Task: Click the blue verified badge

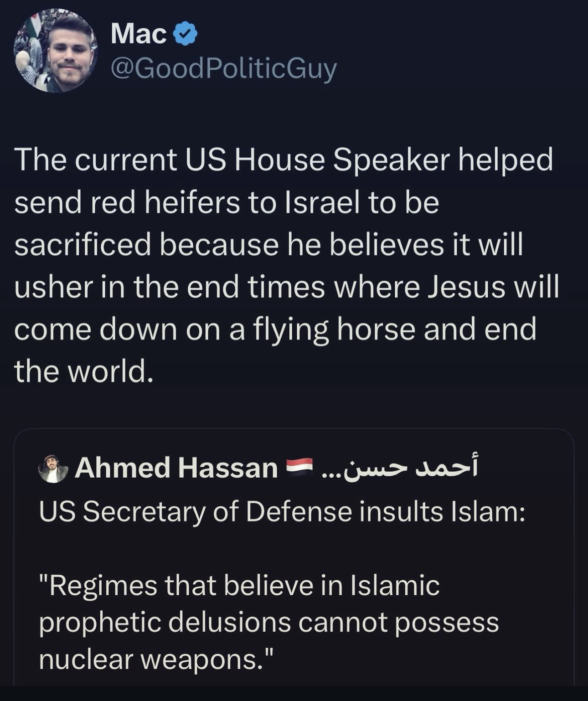Action: click(x=186, y=35)
